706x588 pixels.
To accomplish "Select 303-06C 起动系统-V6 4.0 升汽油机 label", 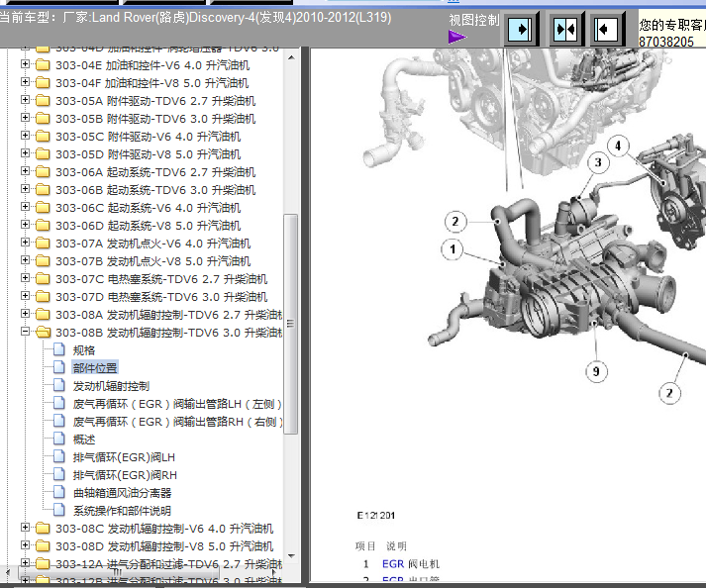I will click(x=149, y=208).
